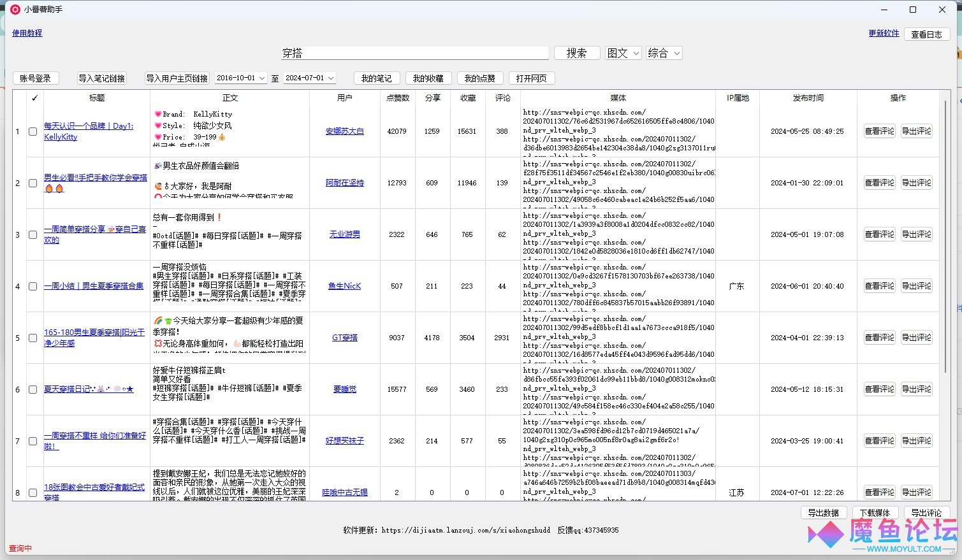
Task: Check the checkbox for row 4
Action: point(33,287)
